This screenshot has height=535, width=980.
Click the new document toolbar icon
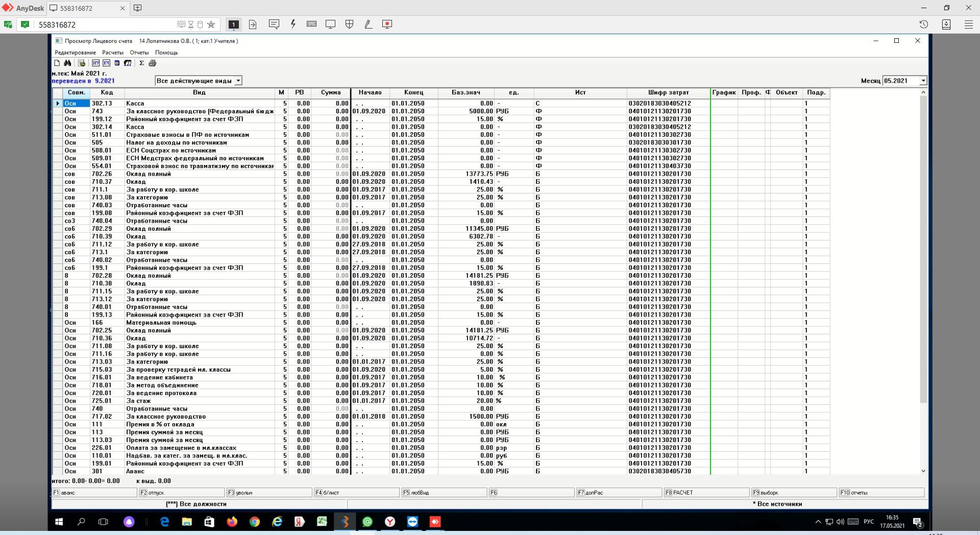pyautogui.click(x=57, y=63)
